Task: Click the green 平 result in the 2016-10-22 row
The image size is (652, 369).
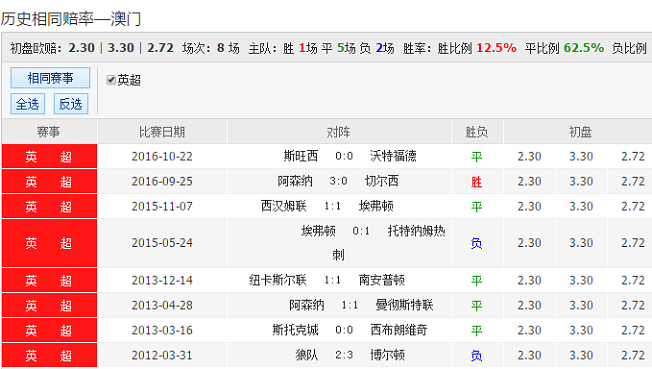Action: (477, 157)
